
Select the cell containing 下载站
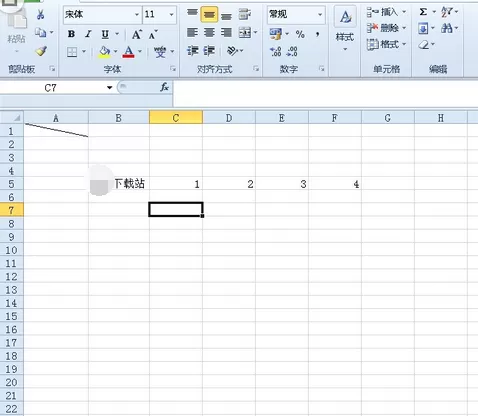119,183
